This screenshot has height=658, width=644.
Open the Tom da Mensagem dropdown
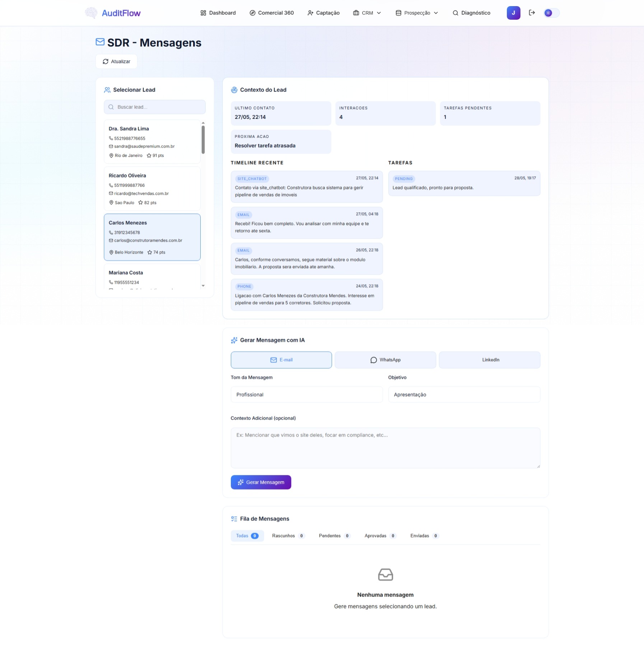pos(307,395)
